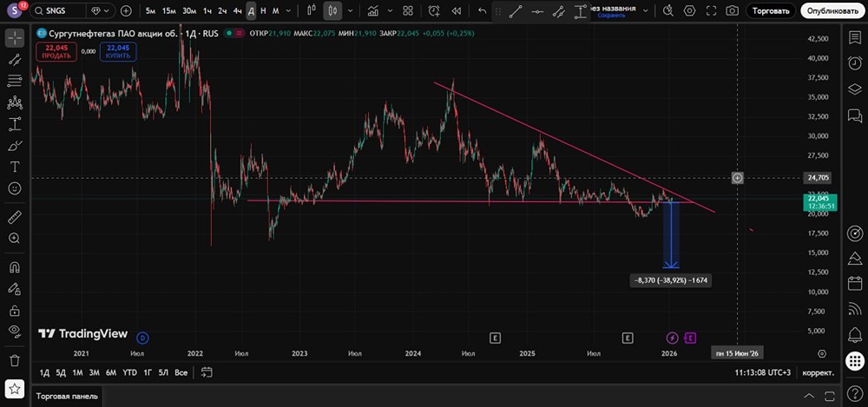Open the chart patterns tools group
868x407 pixels.
click(x=15, y=102)
